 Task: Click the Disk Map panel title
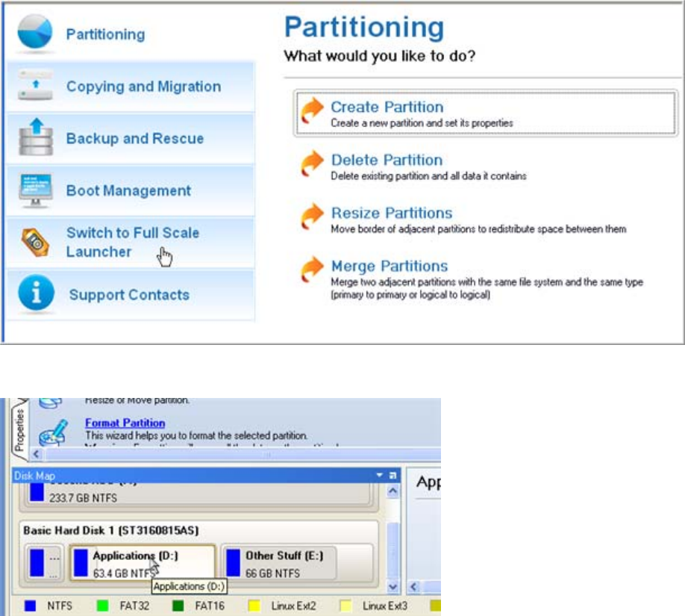pyautogui.click(x=34, y=476)
